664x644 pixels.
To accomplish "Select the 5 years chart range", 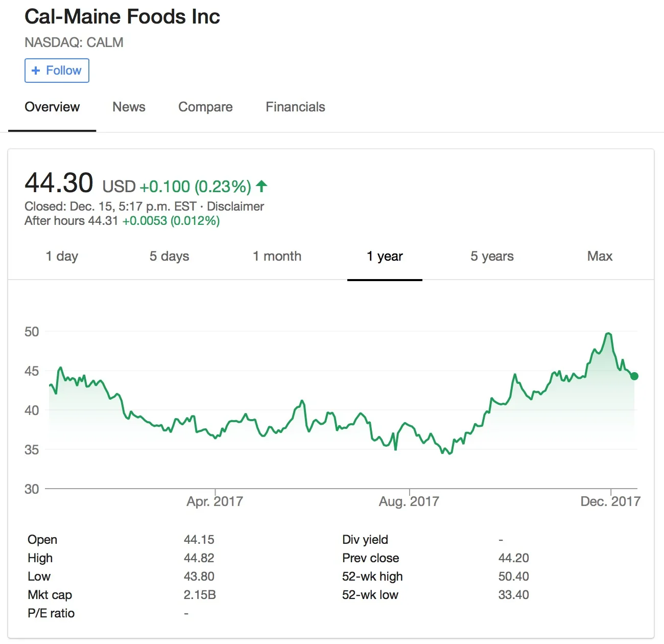I will 492,256.
